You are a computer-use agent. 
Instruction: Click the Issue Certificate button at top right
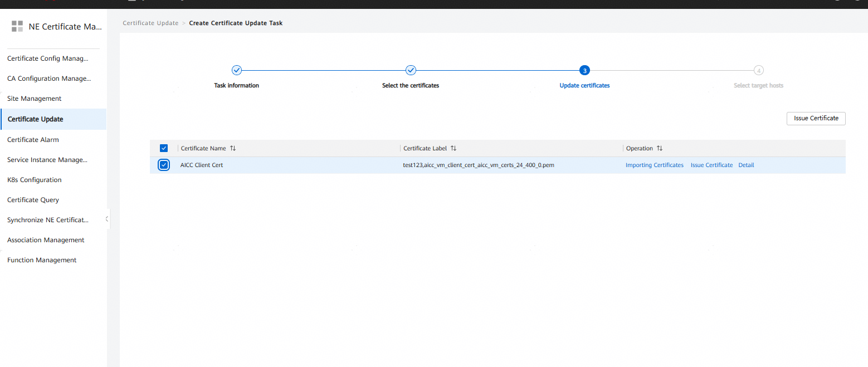[816, 118]
